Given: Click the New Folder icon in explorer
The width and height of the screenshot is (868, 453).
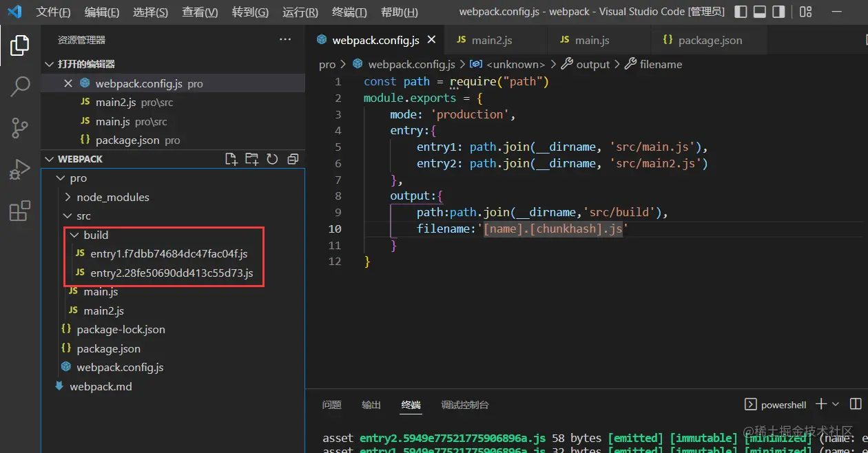Looking at the screenshot, I should tap(252, 159).
